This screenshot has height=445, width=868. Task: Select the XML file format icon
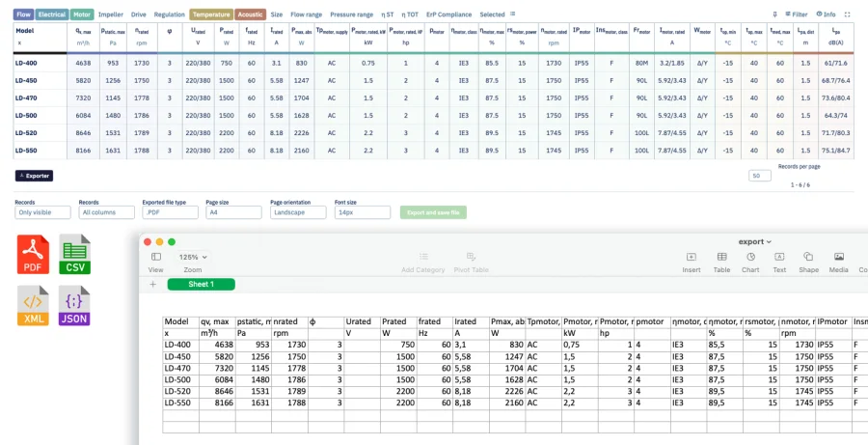click(x=33, y=305)
